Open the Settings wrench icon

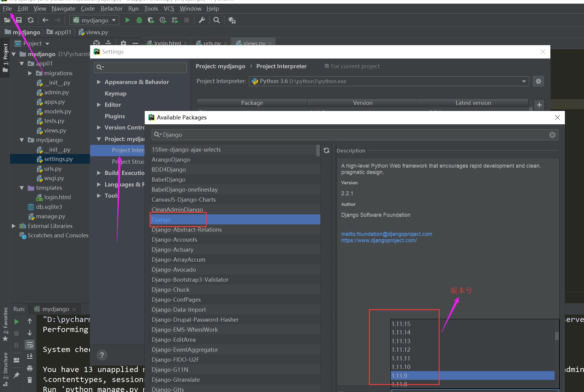pos(202,20)
